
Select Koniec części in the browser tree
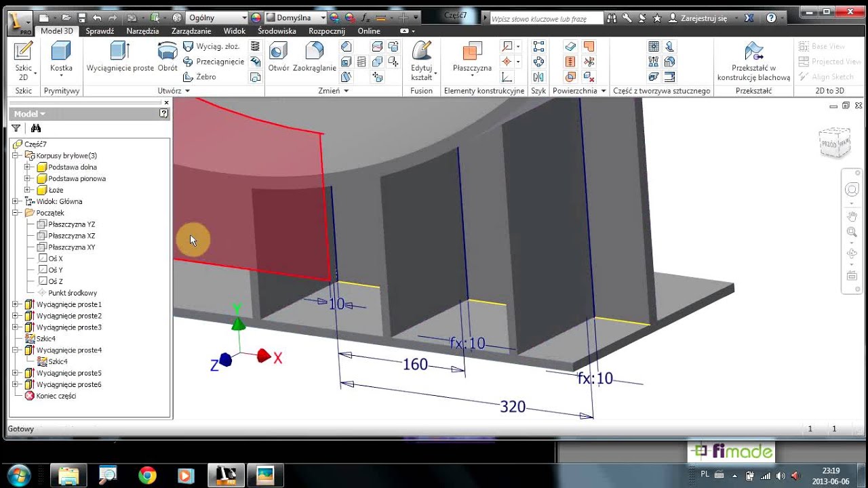[56, 396]
